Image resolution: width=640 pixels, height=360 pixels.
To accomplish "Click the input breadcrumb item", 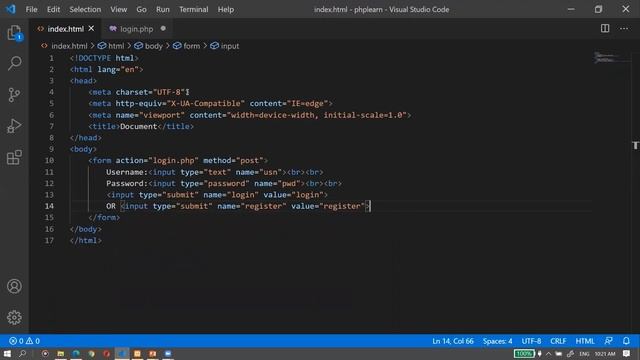I will 230,46.
